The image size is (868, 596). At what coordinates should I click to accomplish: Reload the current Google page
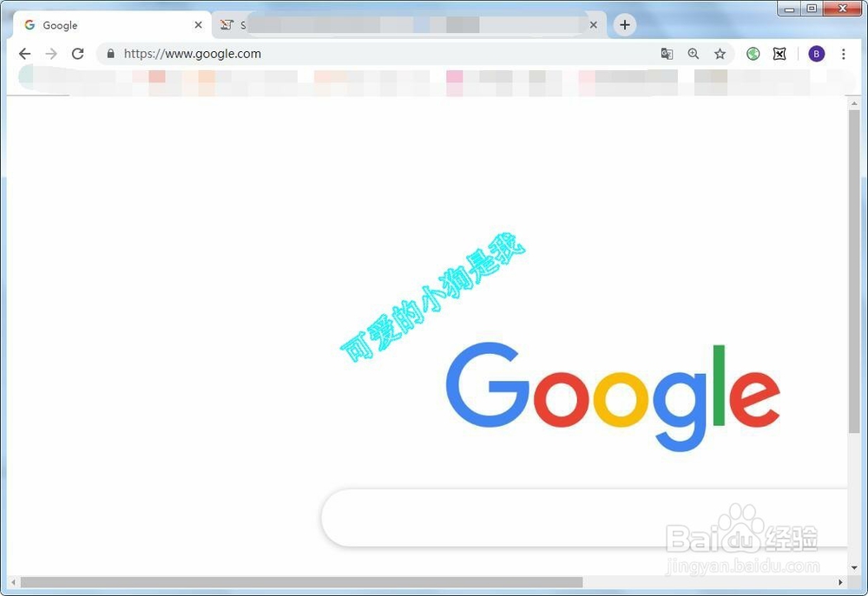point(78,54)
